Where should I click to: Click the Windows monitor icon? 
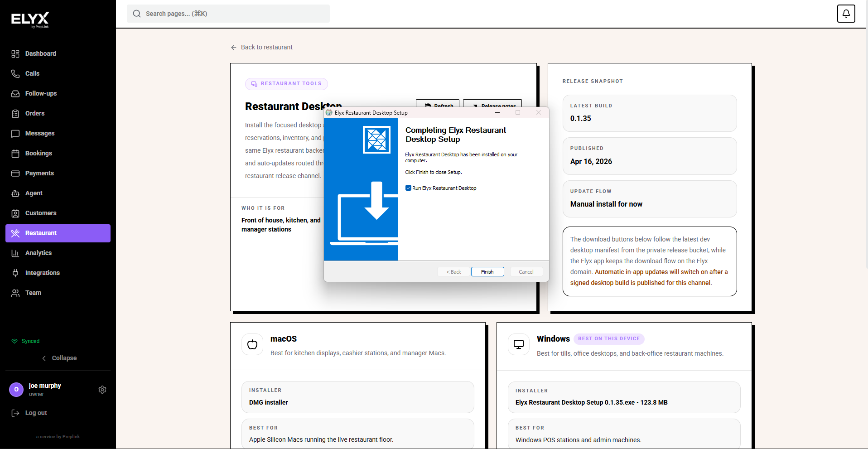(x=519, y=345)
